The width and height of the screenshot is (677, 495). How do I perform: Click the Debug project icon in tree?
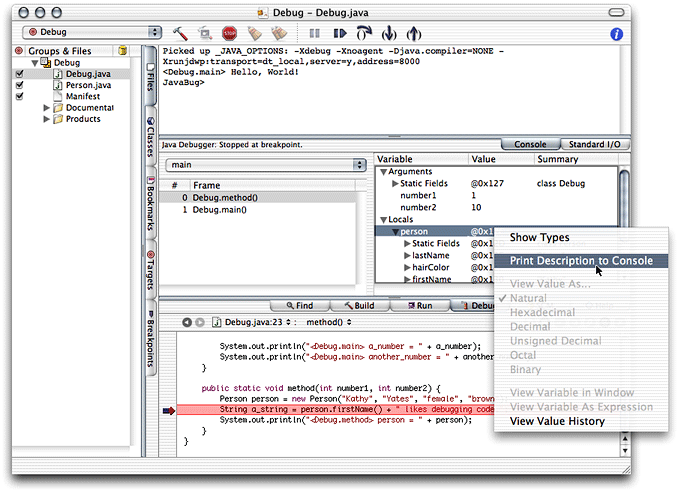click(46, 63)
